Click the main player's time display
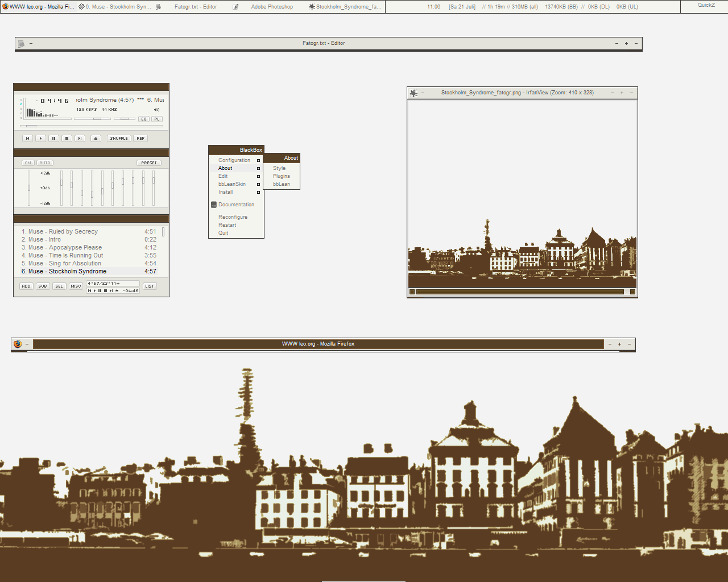 click(52, 101)
